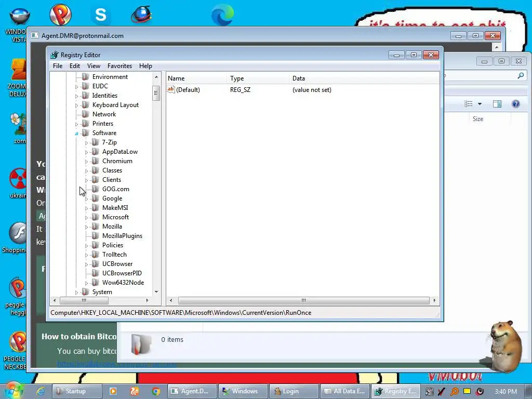Expand the 7-Zip key

point(86,143)
